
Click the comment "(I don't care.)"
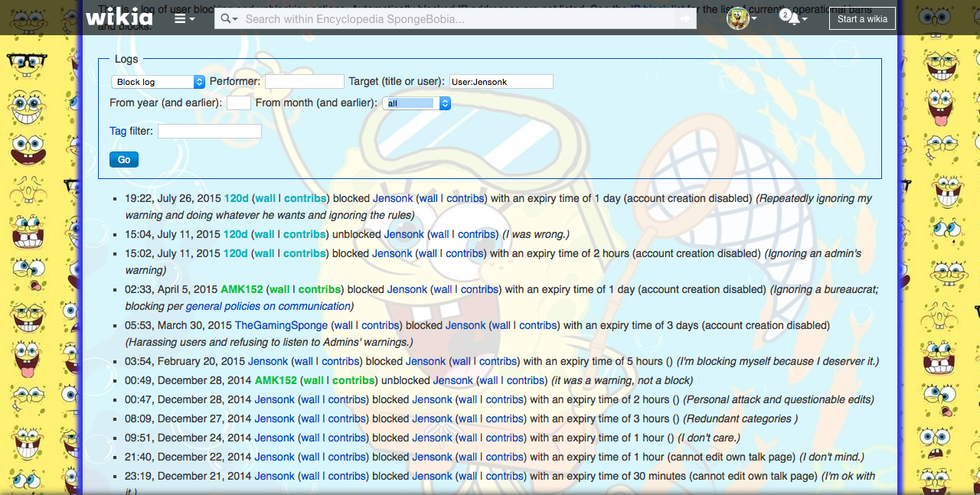[707, 438]
